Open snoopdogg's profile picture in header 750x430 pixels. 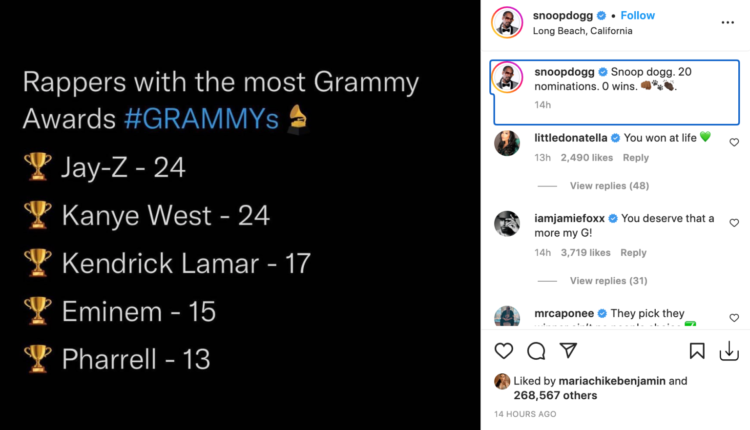point(507,22)
